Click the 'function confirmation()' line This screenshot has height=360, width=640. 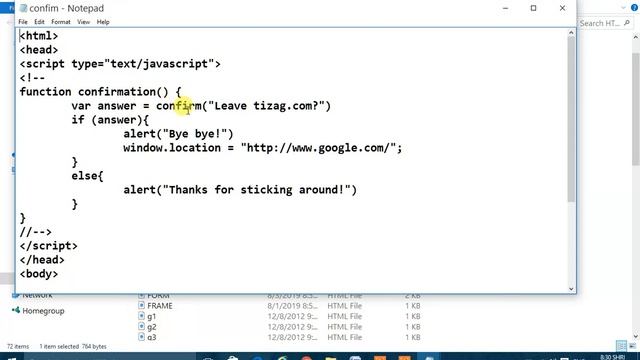[x=100, y=92]
